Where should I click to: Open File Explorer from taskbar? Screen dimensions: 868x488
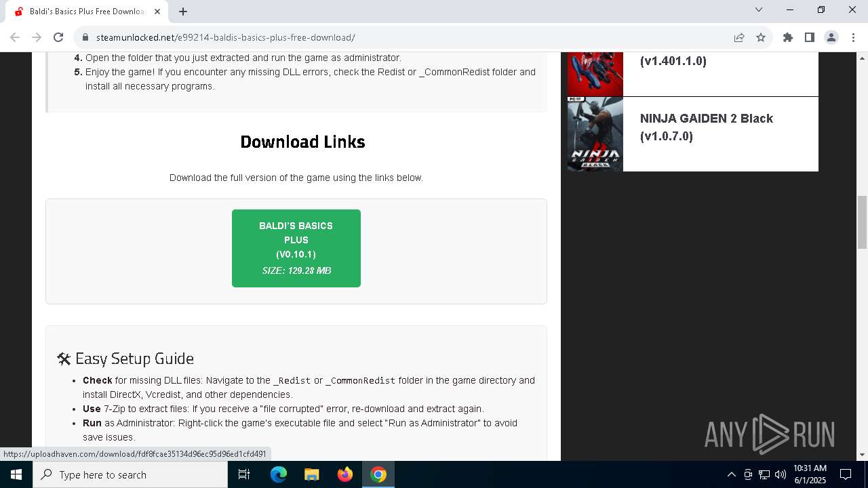coord(312,474)
